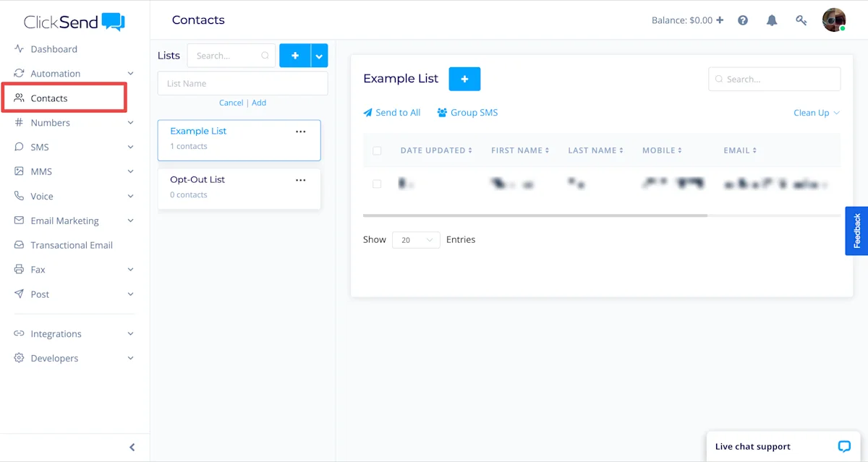Open the Clean Up dropdown
This screenshot has width=868, height=462.
coord(816,113)
